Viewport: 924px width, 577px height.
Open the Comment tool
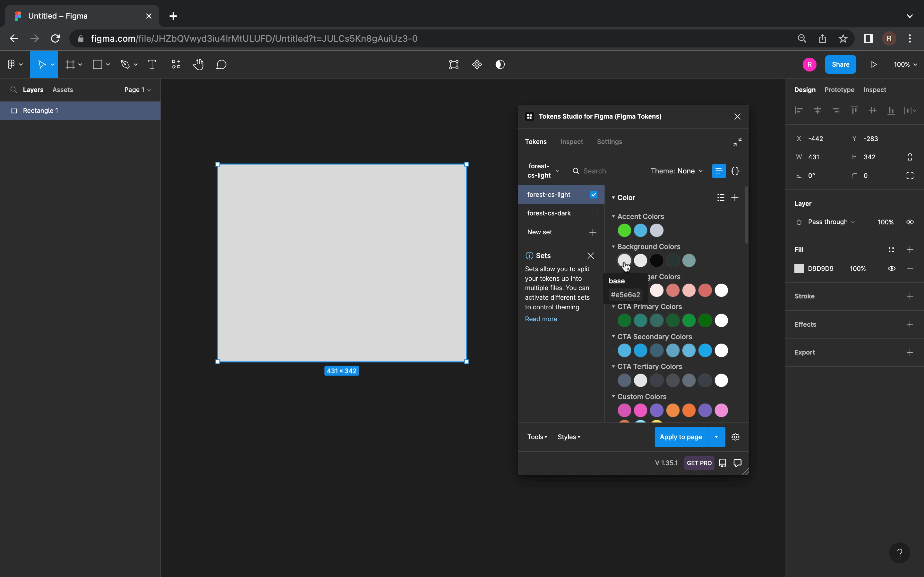coord(221,64)
